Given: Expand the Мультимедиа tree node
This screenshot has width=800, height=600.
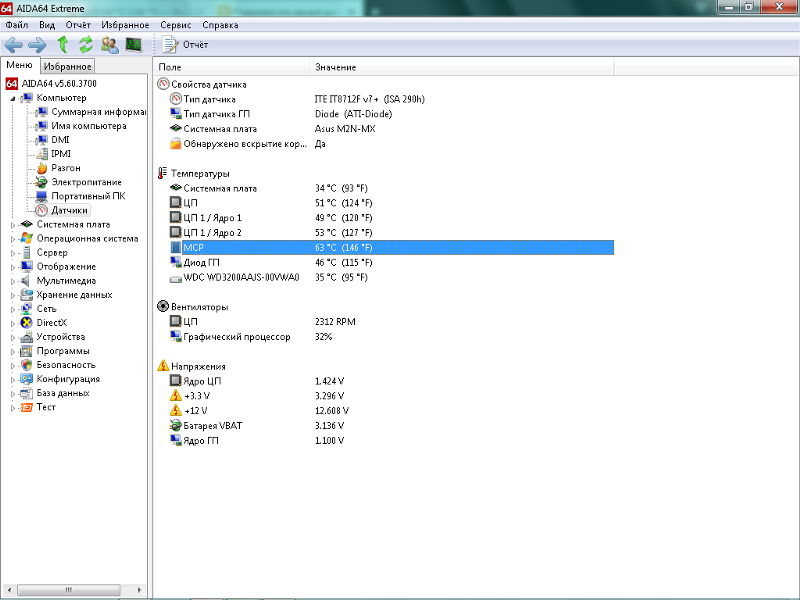Looking at the screenshot, I should point(13,281).
